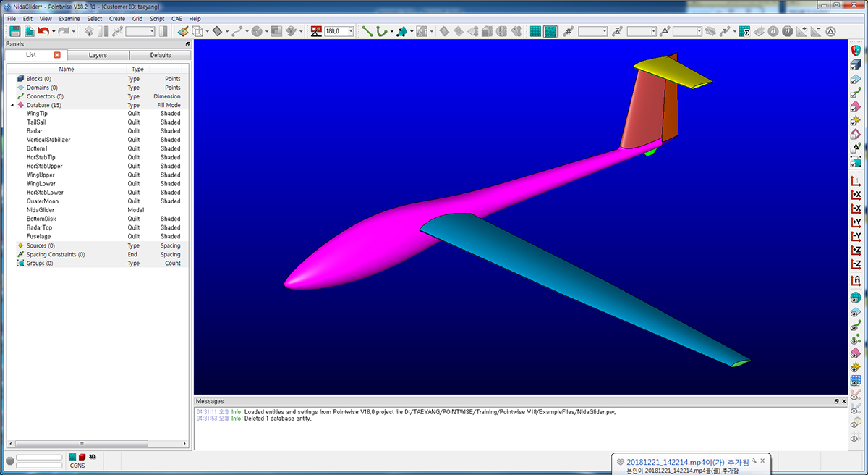Switch to the Defaults tab
Image resolution: width=868 pixels, height=475 pixels.
(161, 55)
